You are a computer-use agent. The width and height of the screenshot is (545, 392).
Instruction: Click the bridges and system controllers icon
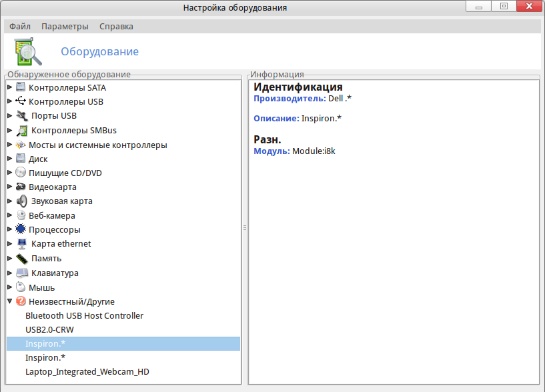pos(21,145)
